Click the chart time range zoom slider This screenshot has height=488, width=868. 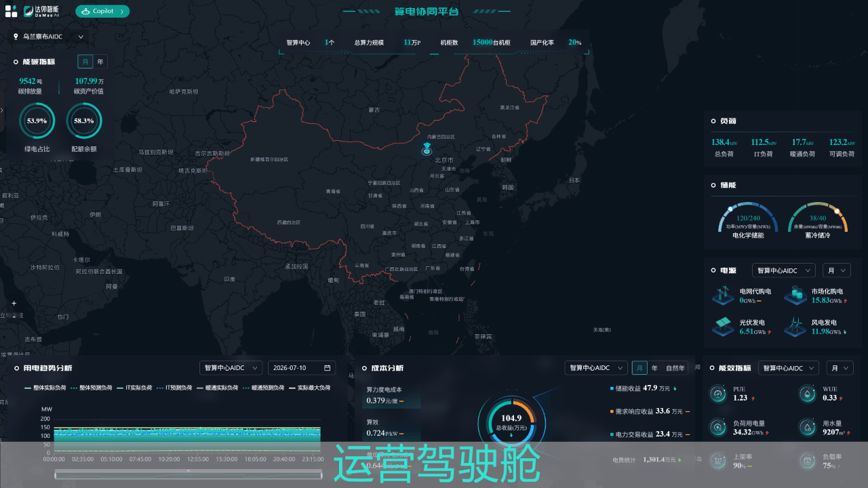189,474
